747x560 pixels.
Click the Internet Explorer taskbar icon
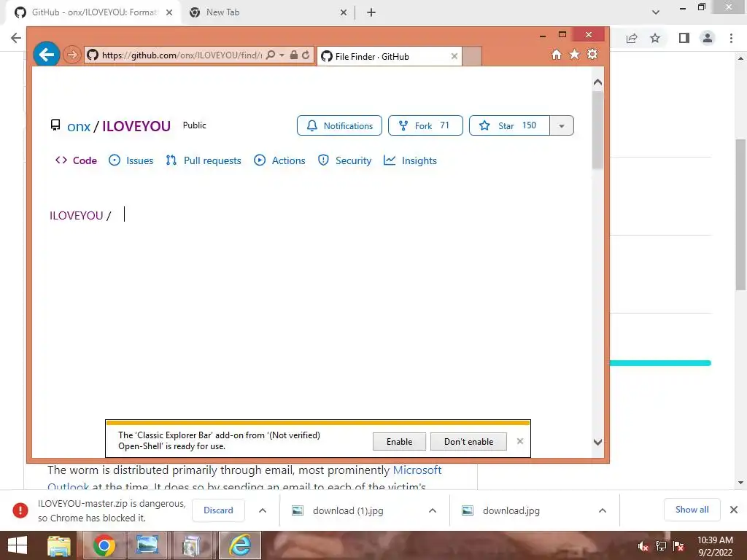point(239,545)
